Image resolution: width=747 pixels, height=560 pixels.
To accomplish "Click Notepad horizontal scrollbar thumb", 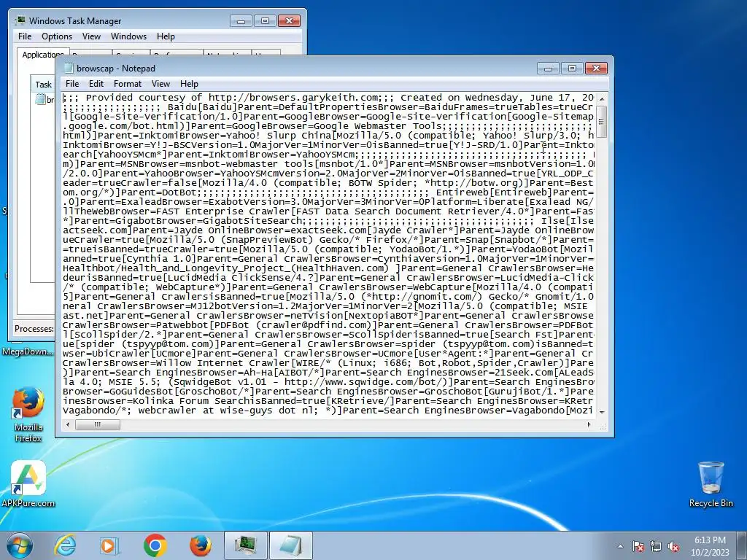I will tap(98, 424).
